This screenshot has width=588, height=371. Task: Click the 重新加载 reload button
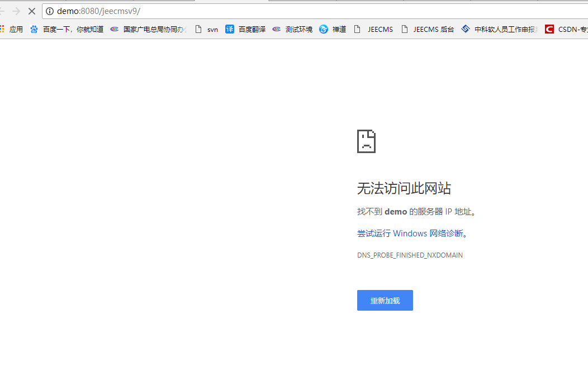[385, 300]
